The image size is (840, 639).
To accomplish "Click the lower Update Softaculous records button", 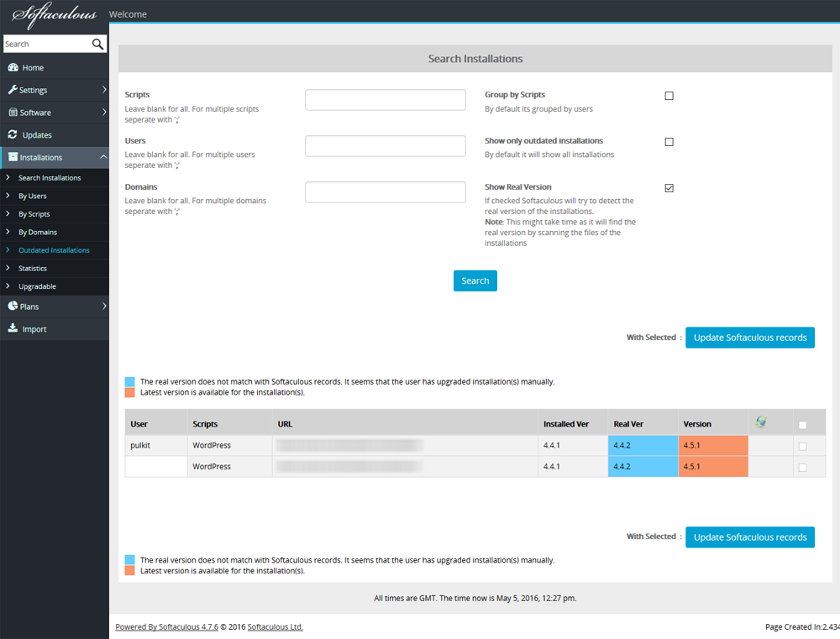I will pyautogui.click(x=750, y=537).
